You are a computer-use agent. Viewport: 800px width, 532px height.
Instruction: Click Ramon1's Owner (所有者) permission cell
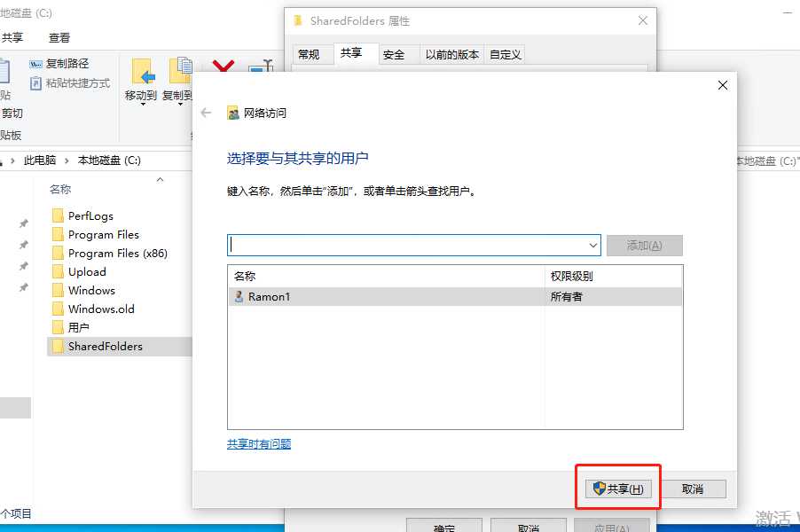(567, 297)
